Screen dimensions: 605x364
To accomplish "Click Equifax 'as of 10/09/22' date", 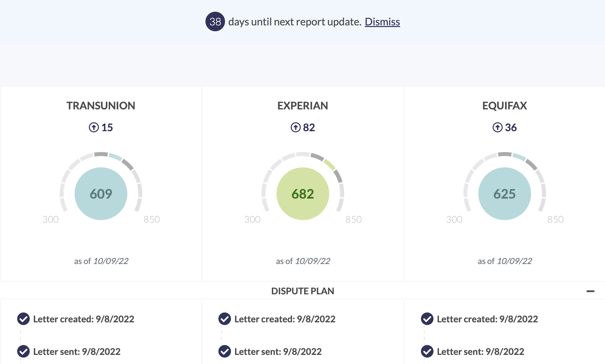I will 505,261.
